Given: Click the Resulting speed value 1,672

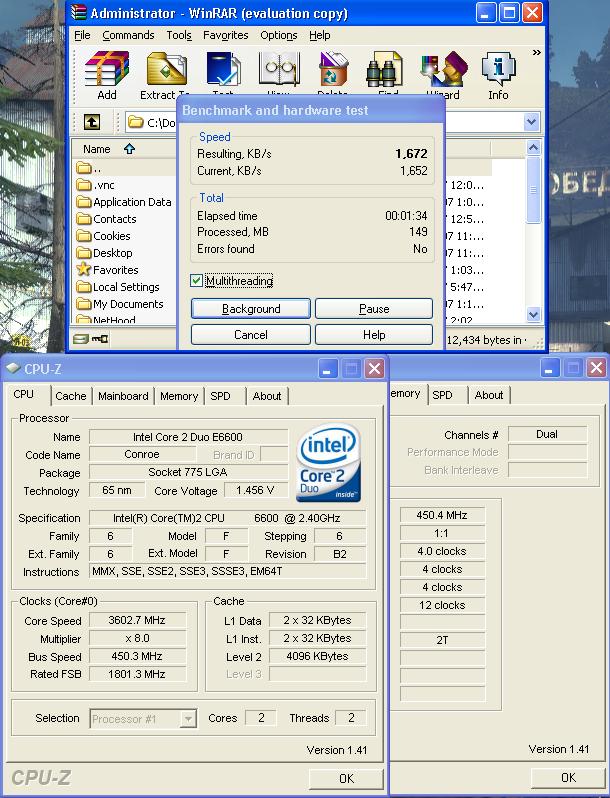Looking at the screenshot, I should click(411, 154).
